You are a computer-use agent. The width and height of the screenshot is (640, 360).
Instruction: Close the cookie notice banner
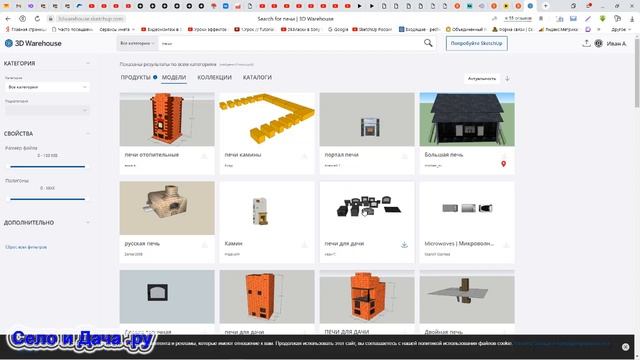tap(625, 347)
